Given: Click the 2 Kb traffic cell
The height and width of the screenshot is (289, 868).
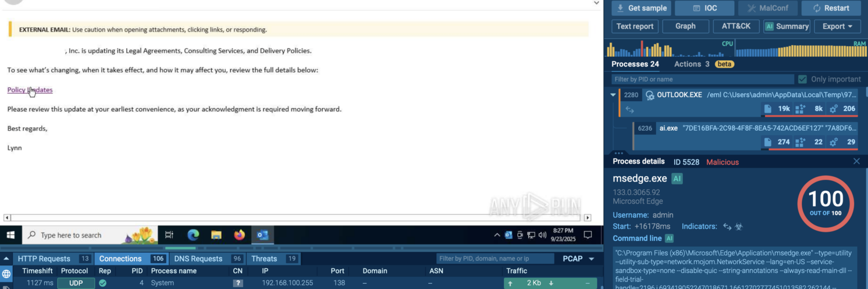Looking at the screenshot, I should [x=550, y=283].
